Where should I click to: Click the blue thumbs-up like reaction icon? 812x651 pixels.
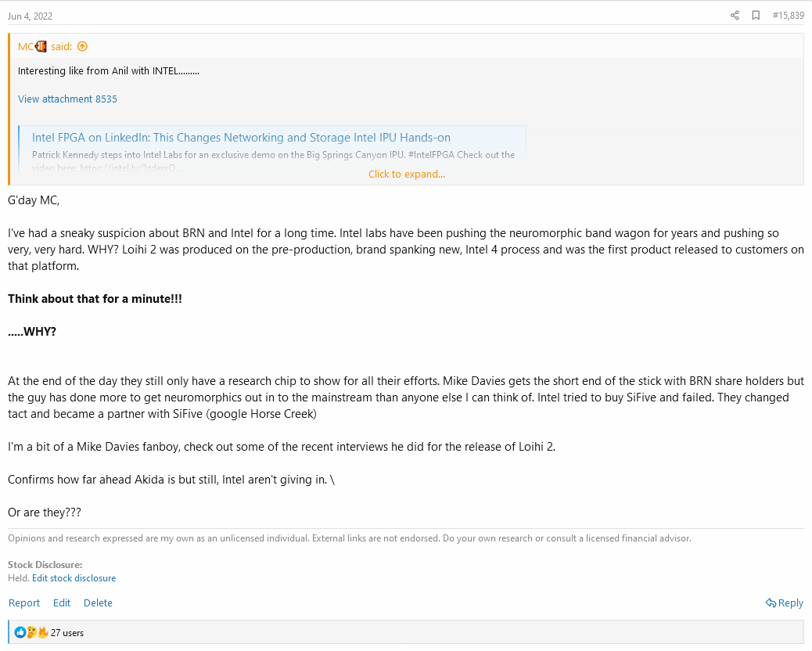tap(20, 632)
